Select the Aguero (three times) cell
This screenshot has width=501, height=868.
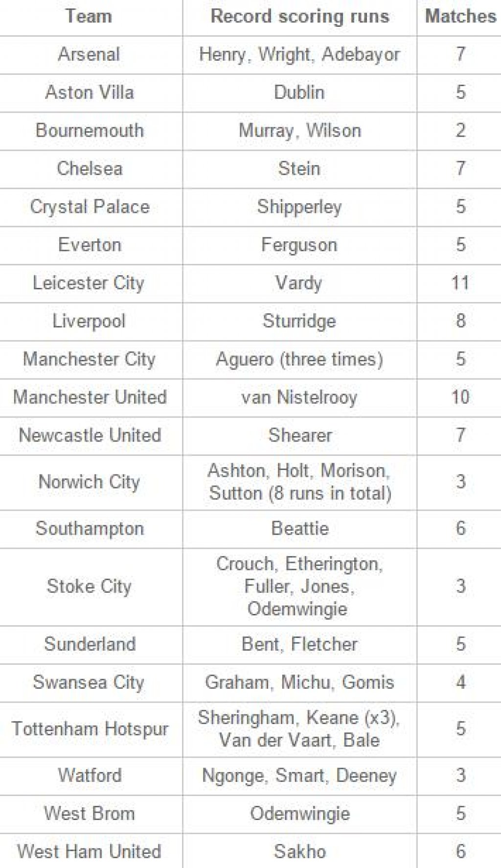click(x=299, y=359)
